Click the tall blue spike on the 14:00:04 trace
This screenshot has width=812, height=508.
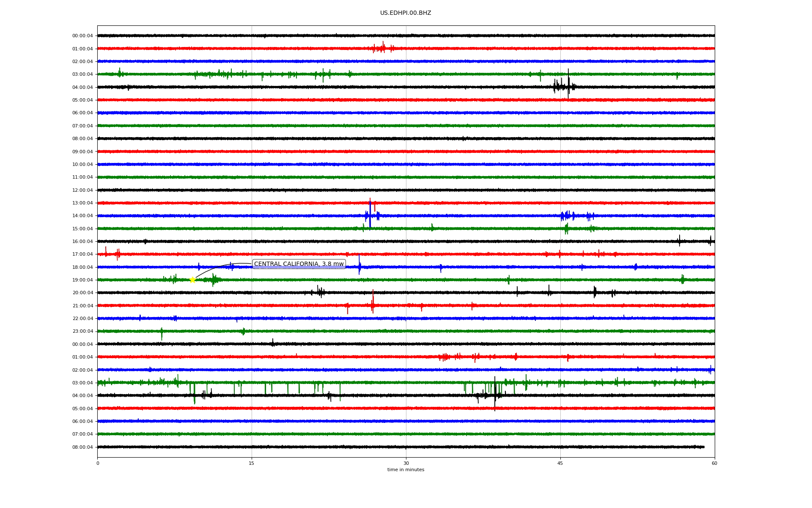(370, 215)
